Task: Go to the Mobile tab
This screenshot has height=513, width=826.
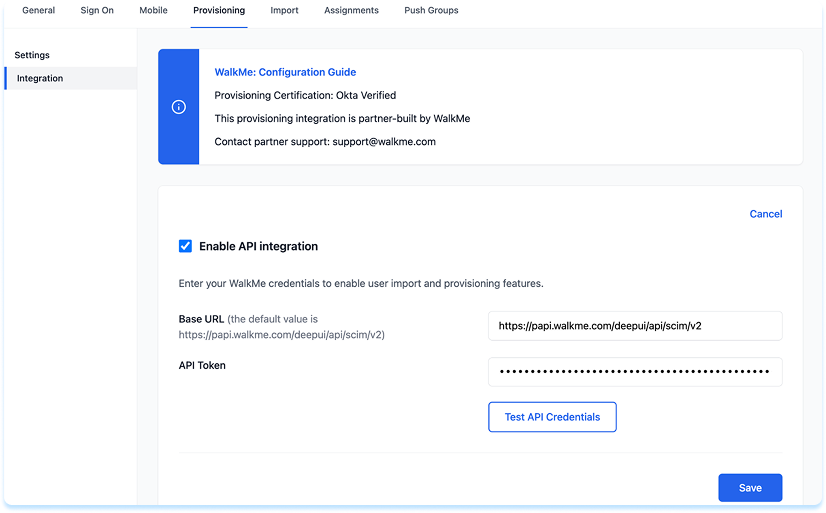Action: coord(153,11)
